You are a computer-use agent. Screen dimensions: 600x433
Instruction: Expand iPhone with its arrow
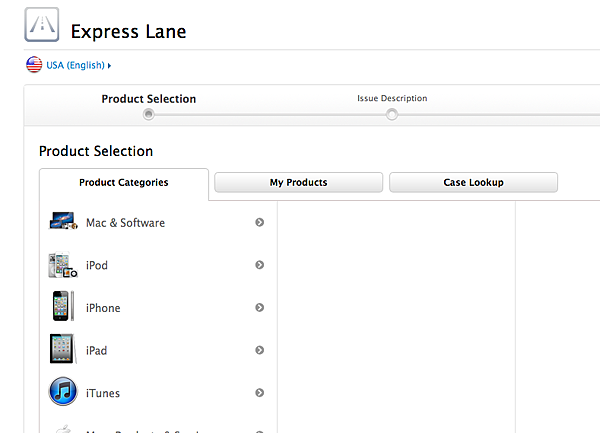259,308
